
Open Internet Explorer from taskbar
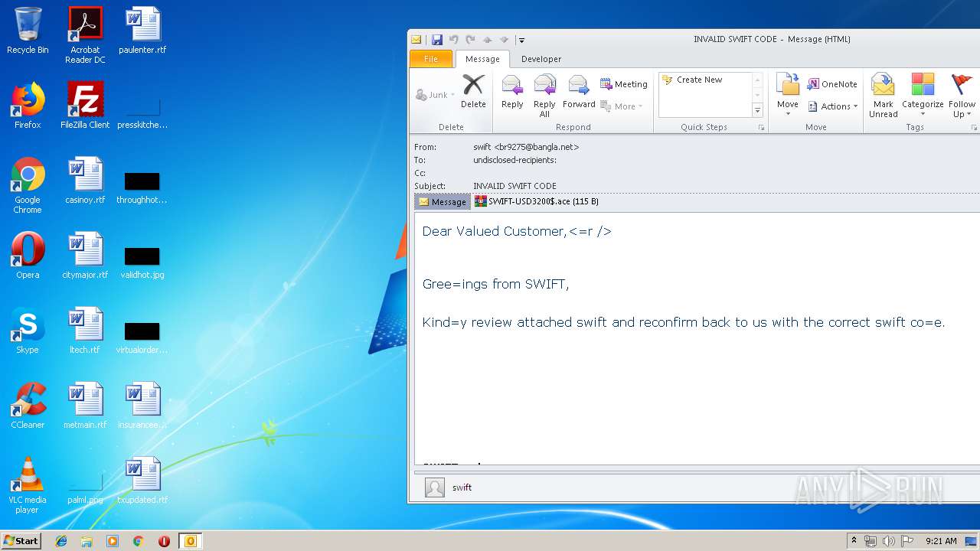(61, 541)
